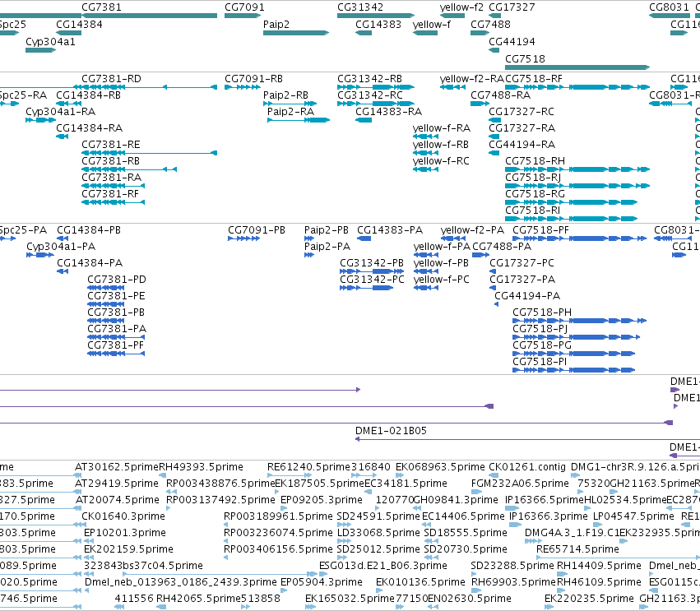The image size is (700, 611).
Task: Click protein Paip2-PA
Action: click(x=327, y=247)
